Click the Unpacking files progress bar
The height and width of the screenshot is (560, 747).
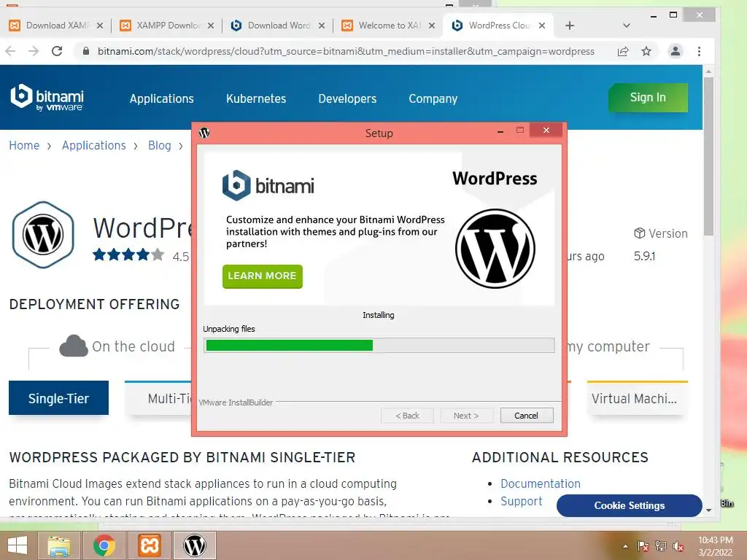click(379, 345)
